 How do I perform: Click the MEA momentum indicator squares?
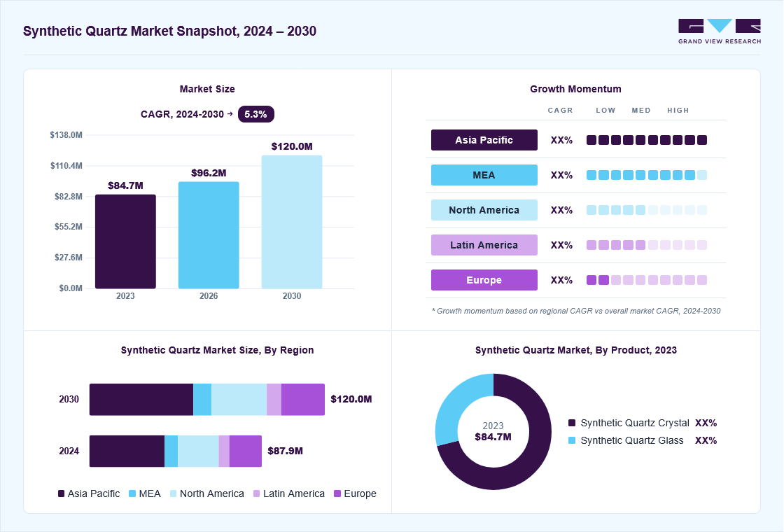[x=647, y=175]
